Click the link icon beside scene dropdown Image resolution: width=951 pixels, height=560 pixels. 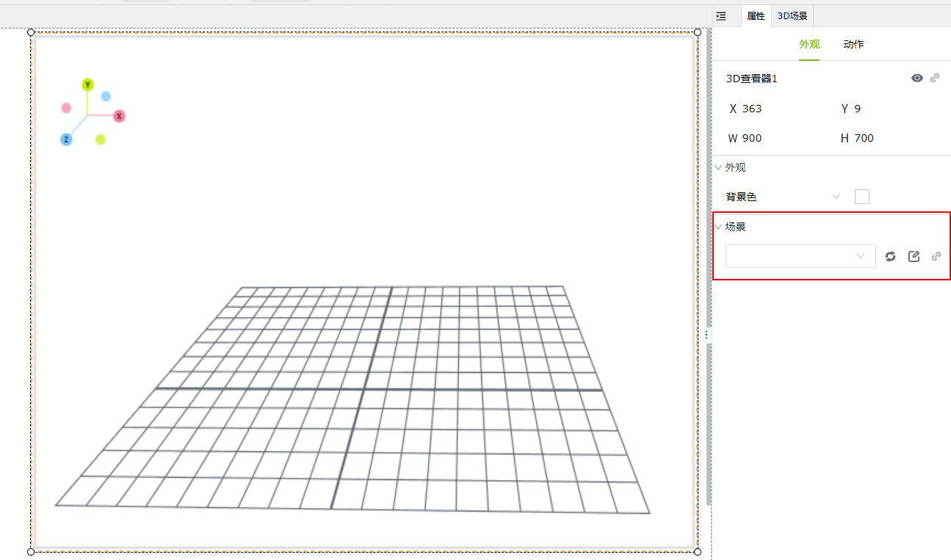point(936,256)
